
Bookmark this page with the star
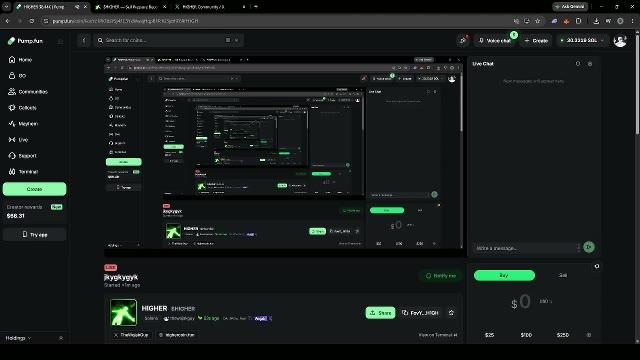[x=538, y=21]
